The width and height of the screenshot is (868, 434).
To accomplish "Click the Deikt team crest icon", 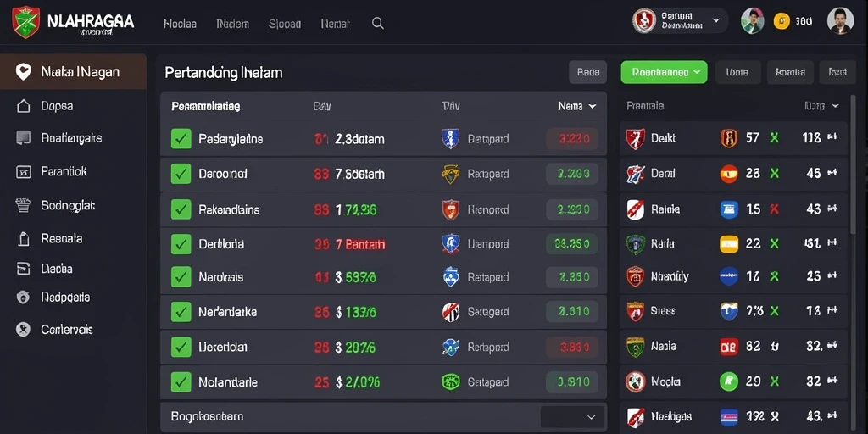I will coord(636,138).
